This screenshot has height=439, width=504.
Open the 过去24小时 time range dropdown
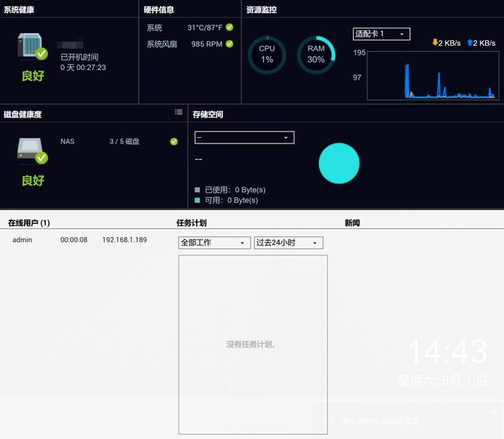pos(289,243)
